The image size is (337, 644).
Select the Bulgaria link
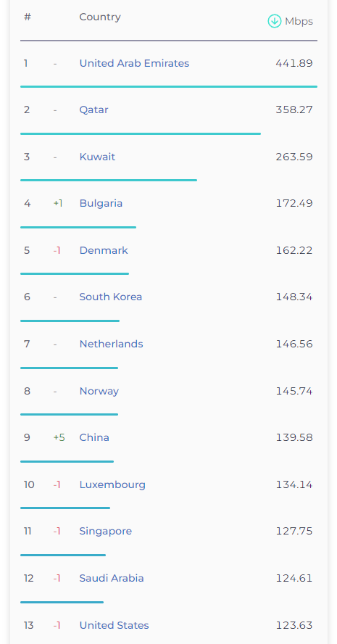tap(101, 203)
